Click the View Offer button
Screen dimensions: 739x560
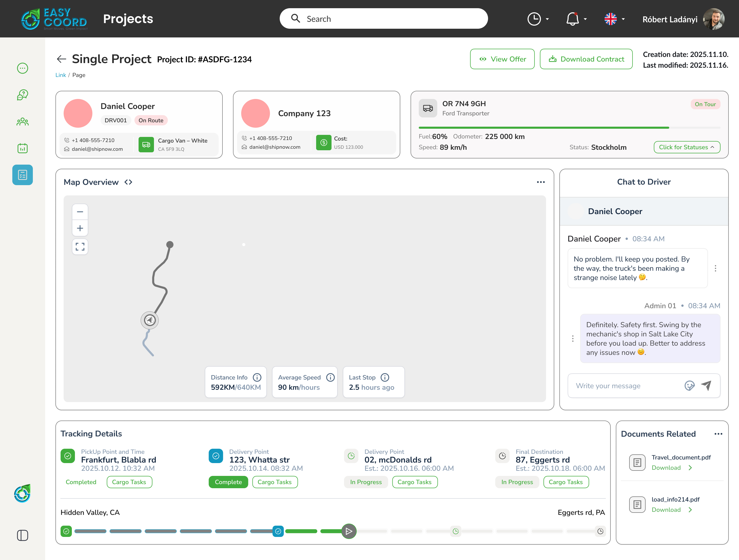pos(502,59)
